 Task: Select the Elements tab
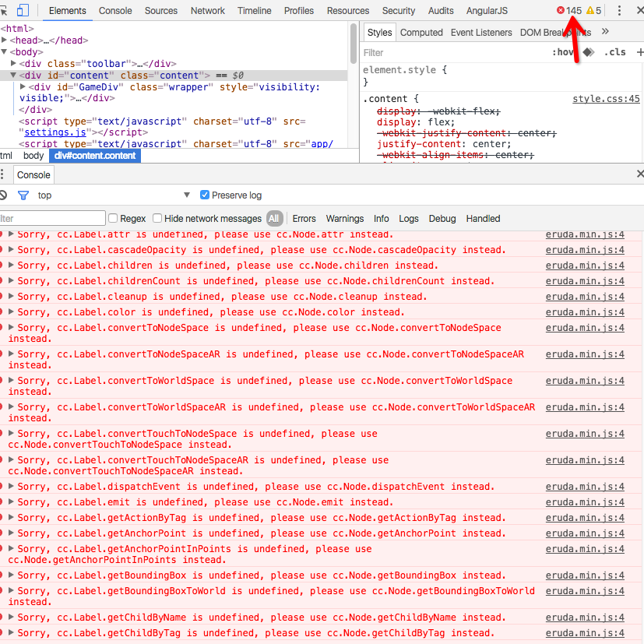coord(67,11)
